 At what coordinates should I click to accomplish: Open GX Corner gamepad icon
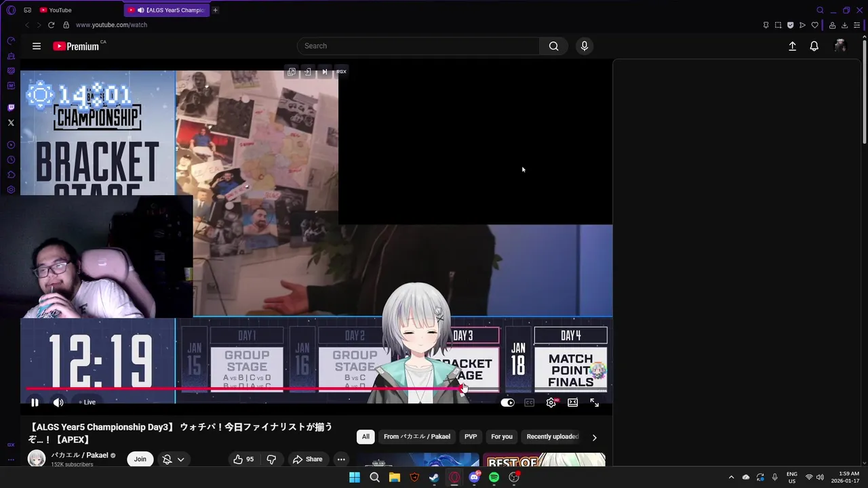click(27, 10)
